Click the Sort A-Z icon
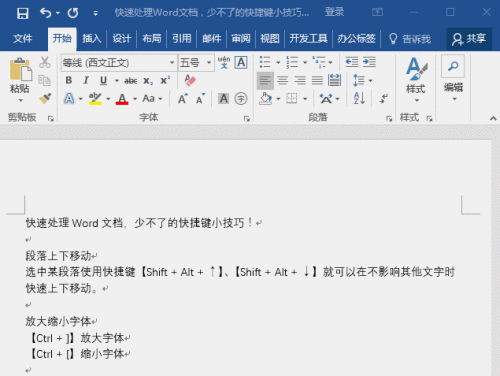The width and height of the screenshot is (500, 376). point(359,98)
